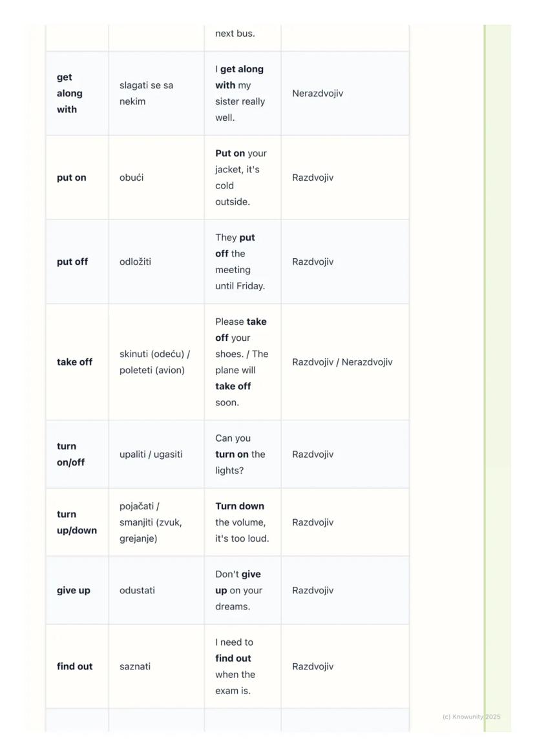
Task: Click the 'turn up/down' phrasal verb cell
Action: coord(76,522)
